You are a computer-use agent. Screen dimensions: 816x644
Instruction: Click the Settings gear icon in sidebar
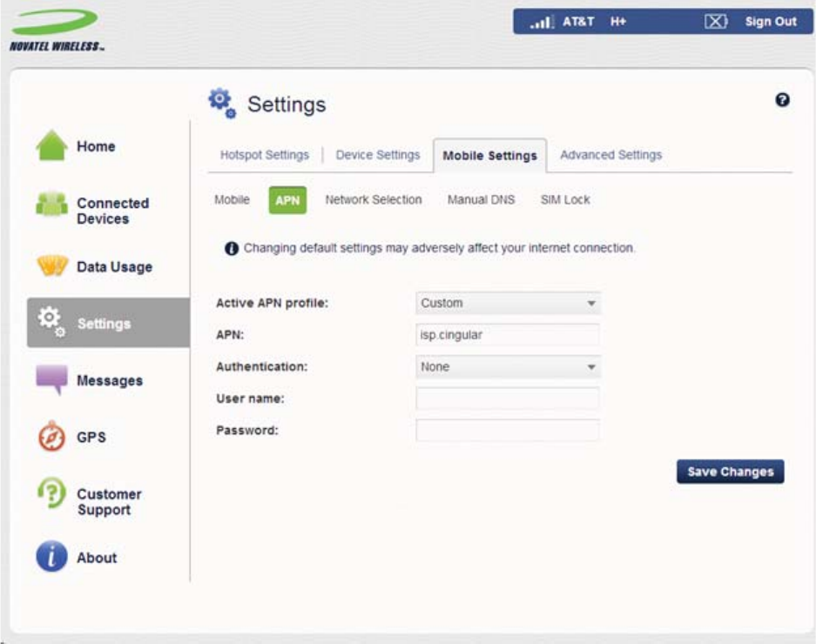[x=51, y=321]
